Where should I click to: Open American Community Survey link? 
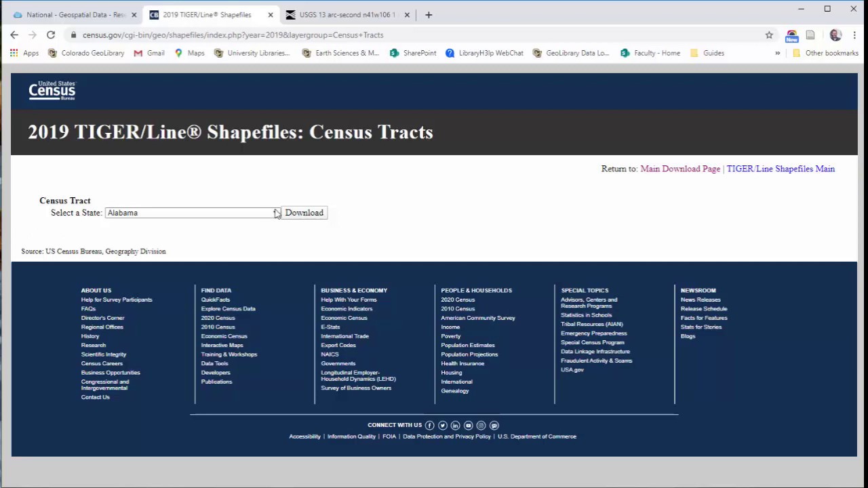[x=478, y=318]
